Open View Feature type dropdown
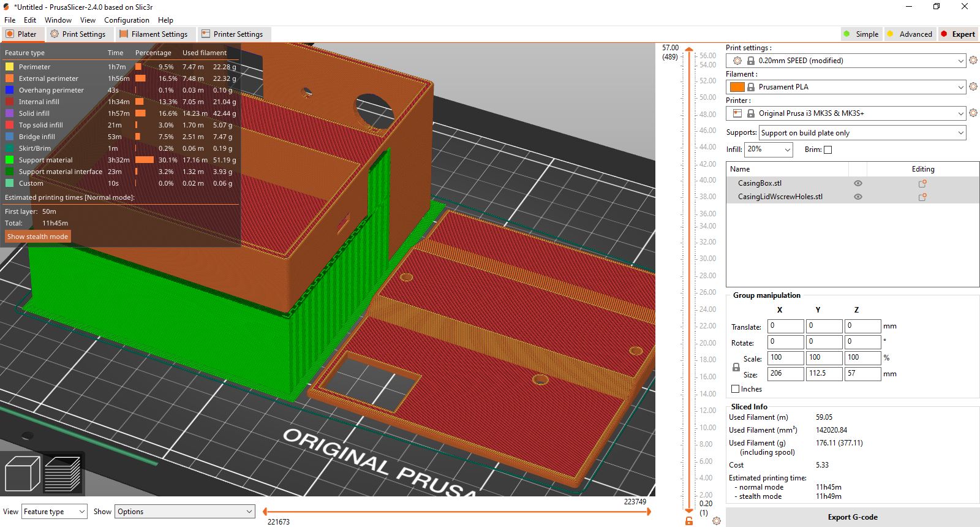Screen dimensions: 980x527 [x=55, y=512]
